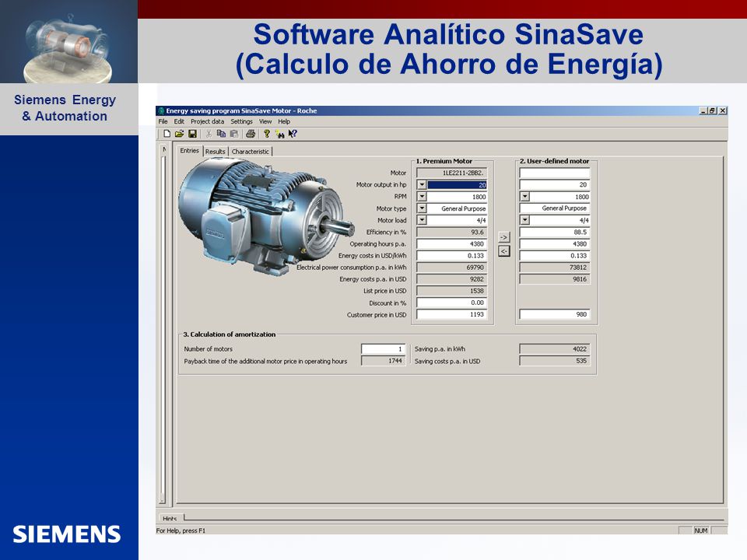Open the Help menu
Viewport: 747px width, 560px height.
284,121
